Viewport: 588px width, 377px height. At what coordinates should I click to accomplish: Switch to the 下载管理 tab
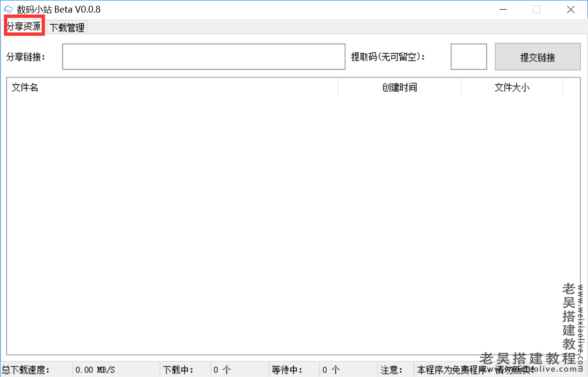coord(67,28)
